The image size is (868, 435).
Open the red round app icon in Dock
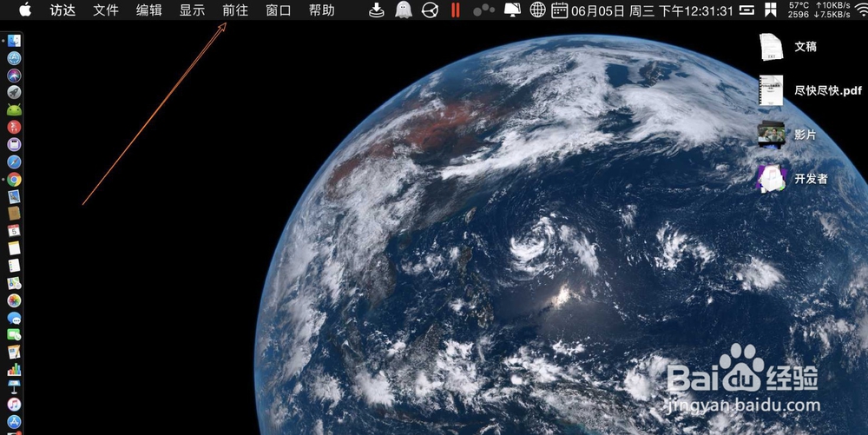pyautogui.click(x=14, y=127)
